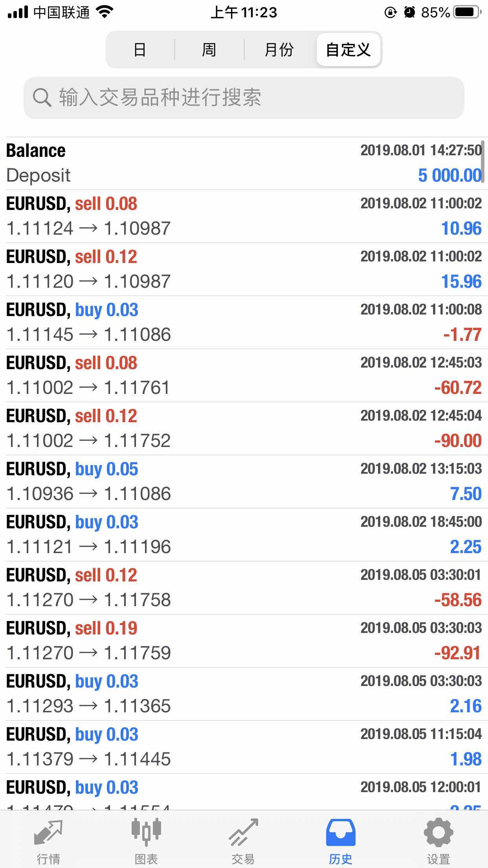Choose the 自定义 custom period
The image size is (488, 868).
tap(348, 50)
